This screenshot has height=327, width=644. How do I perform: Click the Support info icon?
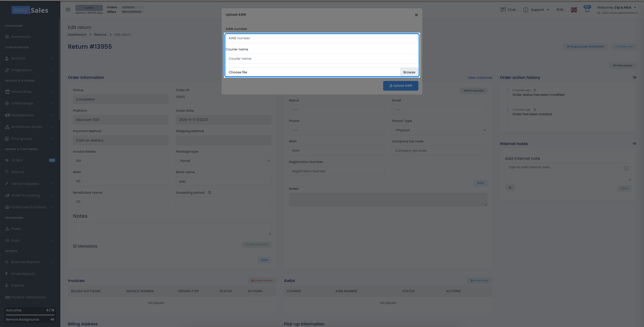pos(525,10)
